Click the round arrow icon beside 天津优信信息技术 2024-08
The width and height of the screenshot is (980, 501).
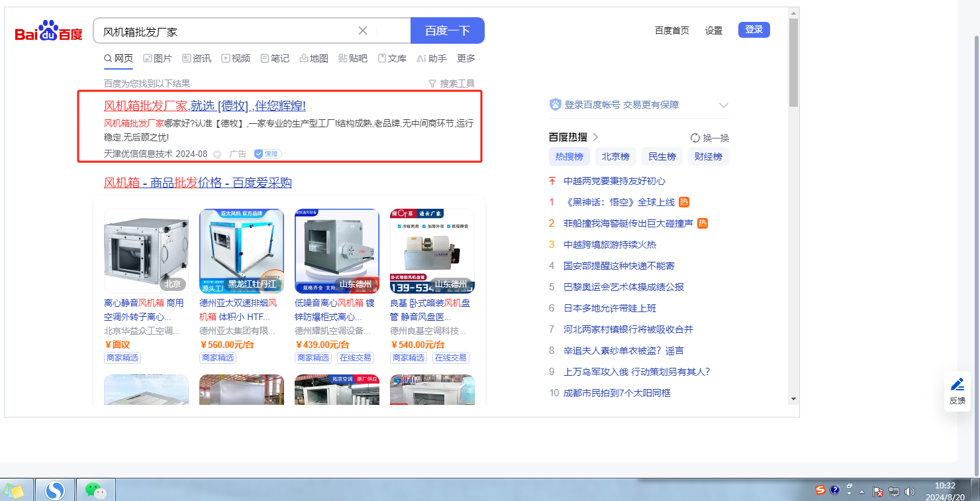217,154
